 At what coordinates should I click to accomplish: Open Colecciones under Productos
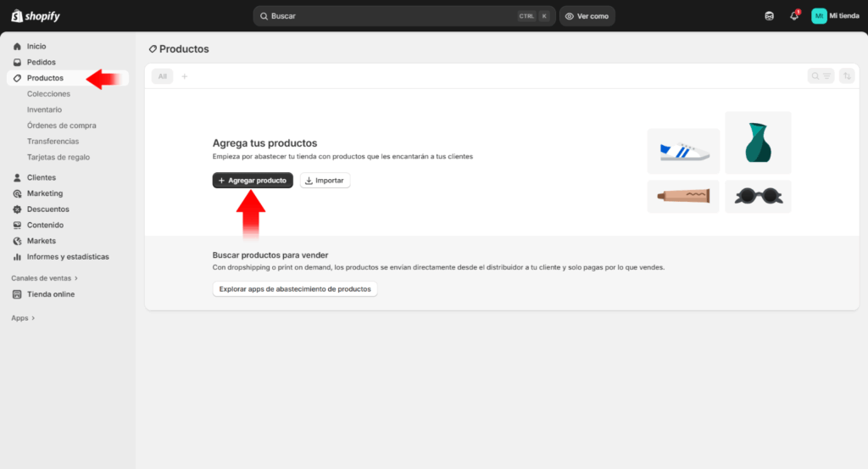[48, 94]
